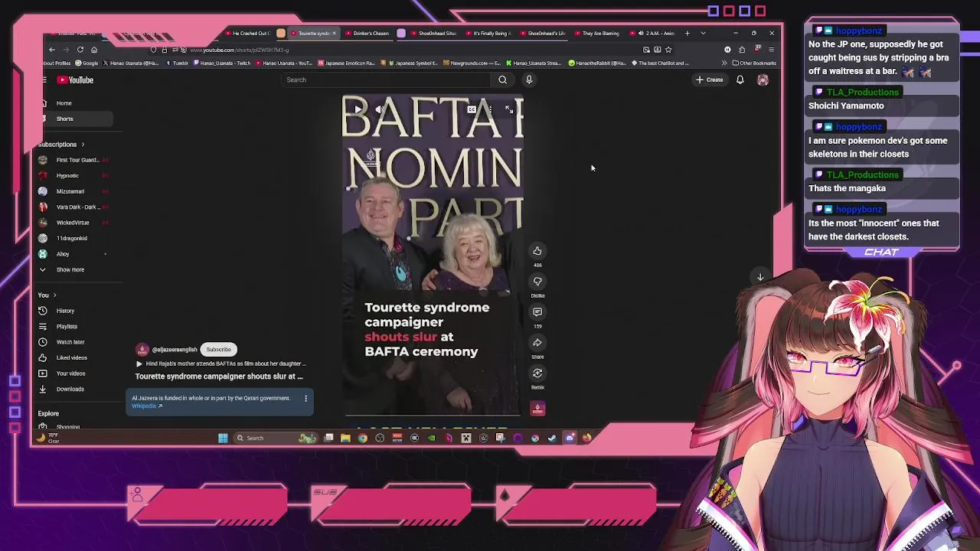
Task: Open File Explorer from taskbar
Action: point(345,439)
